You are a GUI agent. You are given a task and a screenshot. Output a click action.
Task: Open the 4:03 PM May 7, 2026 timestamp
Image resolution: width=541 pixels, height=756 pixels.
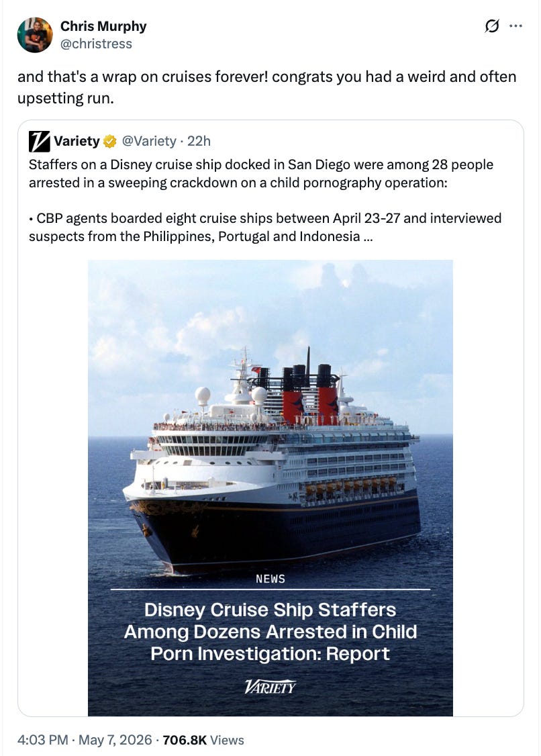point(85,740)
